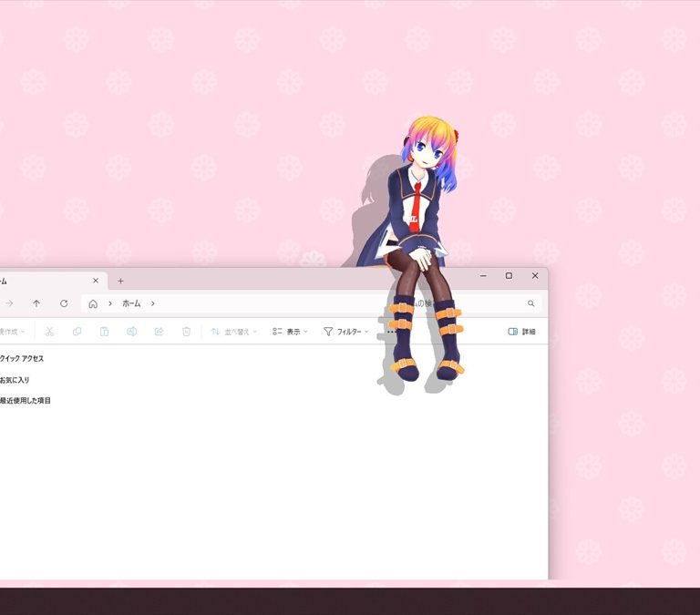Viewport: 700px width, 615px height.
Task: Open the 並べ替え sort dropdown
Action: (x=233, y=332)
